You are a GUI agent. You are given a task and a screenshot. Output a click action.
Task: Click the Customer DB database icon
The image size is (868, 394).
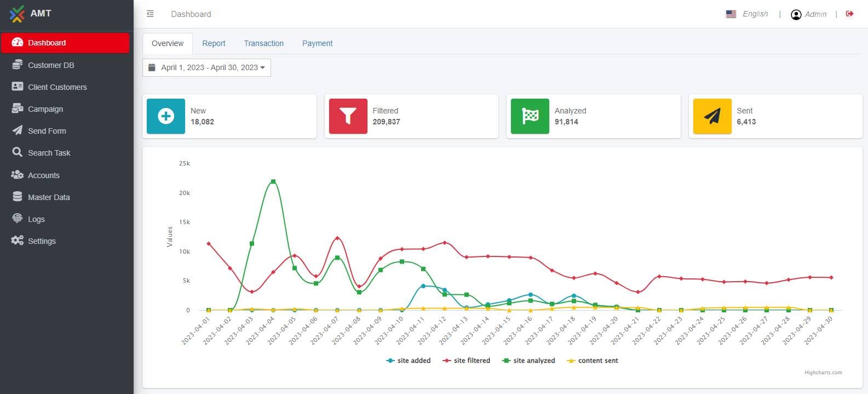tap(18, 65)
